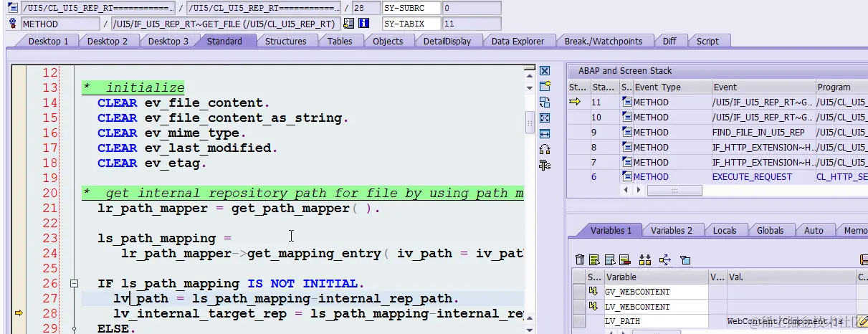
Task: Click the method display icon beside info icon
Action: click(348, 23)
